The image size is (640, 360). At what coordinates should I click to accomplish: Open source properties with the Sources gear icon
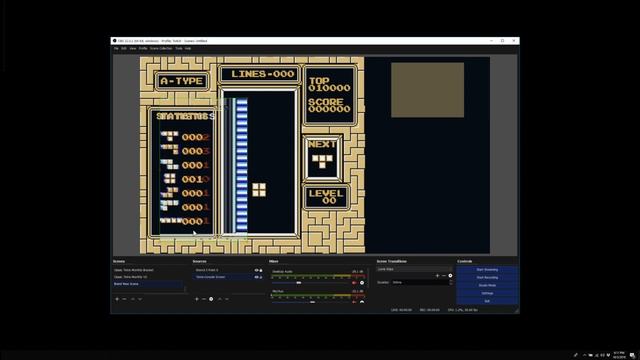pos(211,299)
